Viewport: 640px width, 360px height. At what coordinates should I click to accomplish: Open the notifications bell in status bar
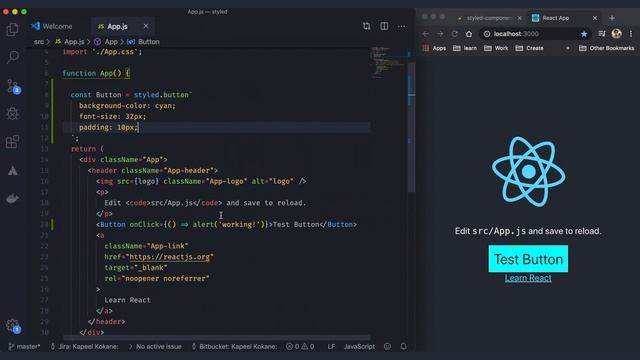pyautogui.click(x=403, y=347)
